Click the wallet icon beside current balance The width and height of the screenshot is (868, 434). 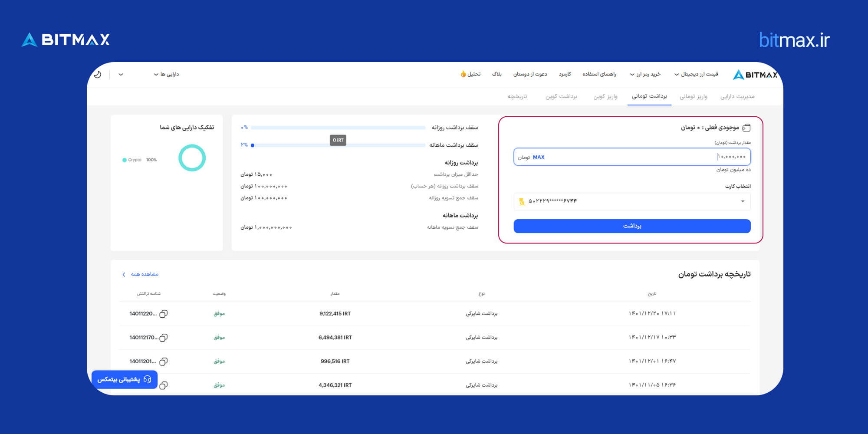[746, 128]
